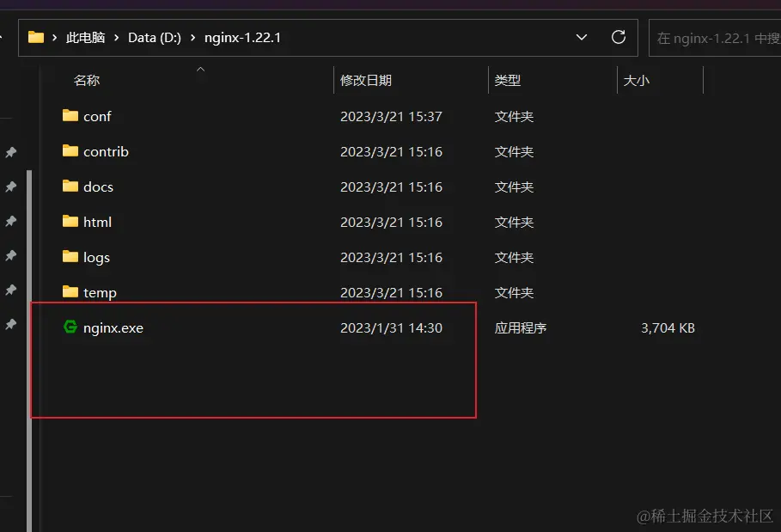781x532 pixels.
Task: Click the 文件夹 type in the logs row
Action: (x=514, y=257)
